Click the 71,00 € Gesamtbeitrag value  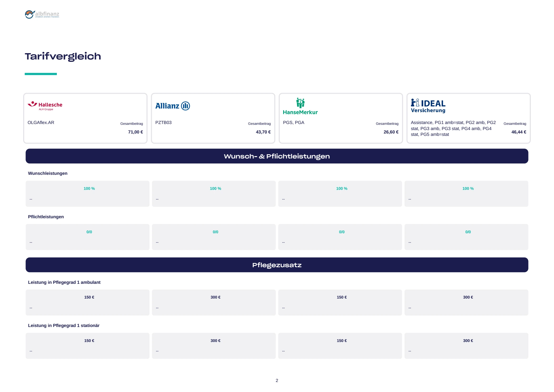[x=136, y=132]
